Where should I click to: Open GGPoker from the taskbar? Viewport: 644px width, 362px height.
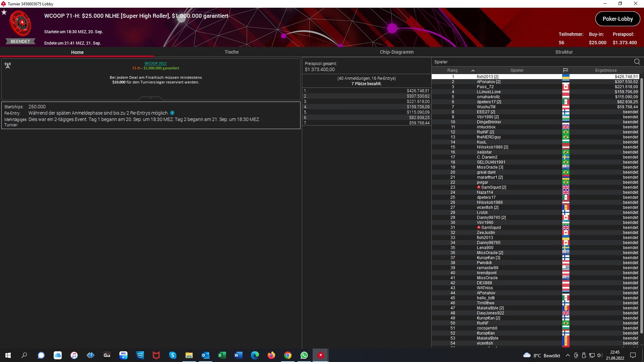click(107, 355)
